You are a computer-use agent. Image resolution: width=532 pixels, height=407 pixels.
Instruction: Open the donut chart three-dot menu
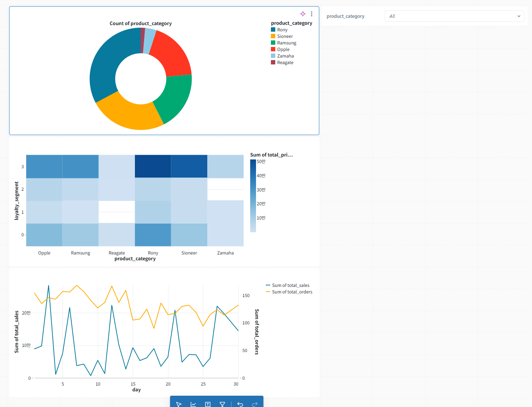pyautogui.click(x=312, y=14)
